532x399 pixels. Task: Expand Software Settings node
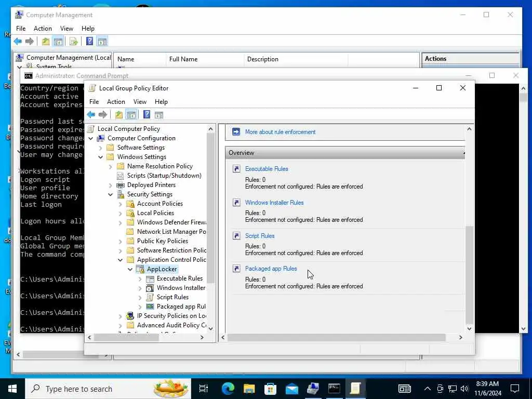tap(101, 148)
